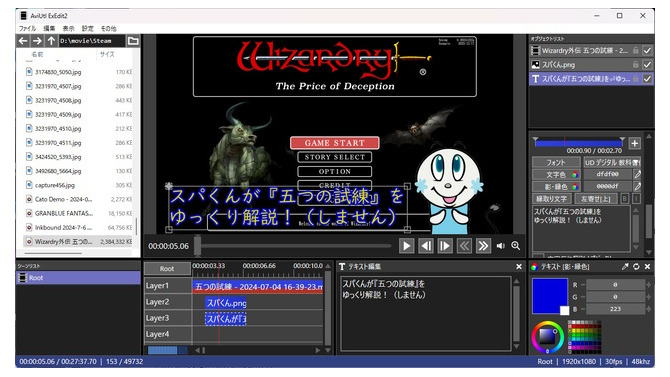Decrease the G value with minus
Image resolution: width=670 pixels, height=377 pixels.
pos(582,297)
